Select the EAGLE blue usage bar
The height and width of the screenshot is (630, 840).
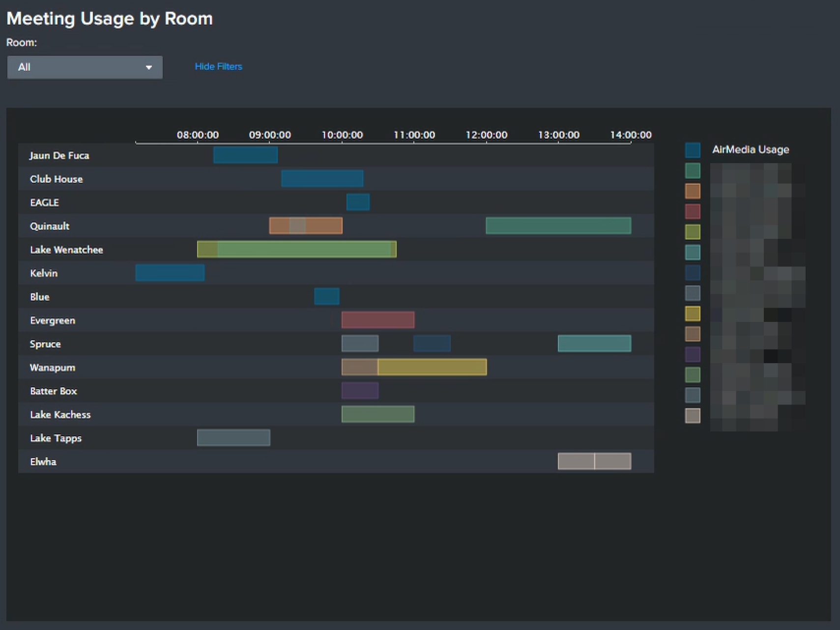point(358,202)
